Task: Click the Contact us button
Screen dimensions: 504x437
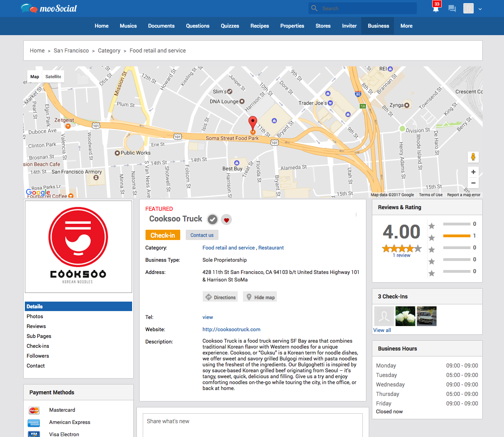Action: (202, 235)
